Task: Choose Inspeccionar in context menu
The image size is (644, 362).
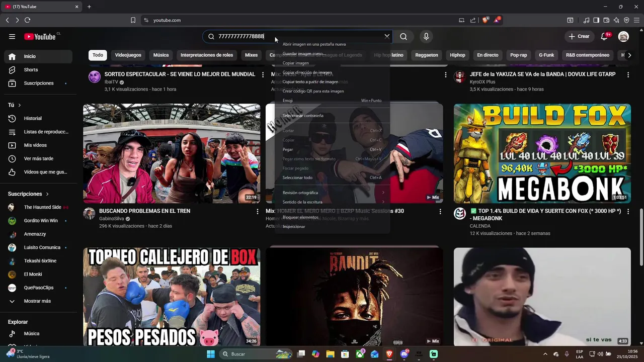Action: point(333,226)
